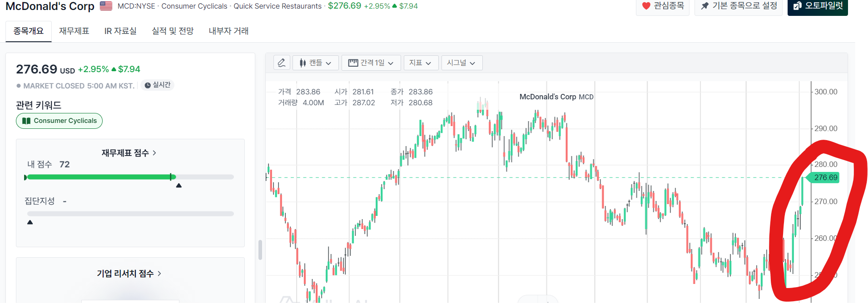Click the MCD:NYSE ticker text
Image resolution: width=868 pixels, height=303 pixels.
(x=136, y=6)
